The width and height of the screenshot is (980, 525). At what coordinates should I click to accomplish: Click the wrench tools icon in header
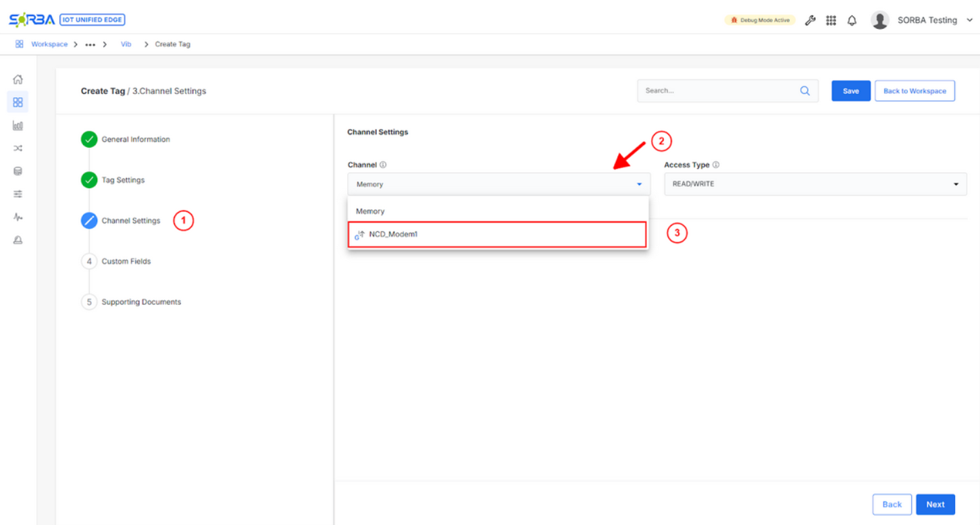point(810,20)
